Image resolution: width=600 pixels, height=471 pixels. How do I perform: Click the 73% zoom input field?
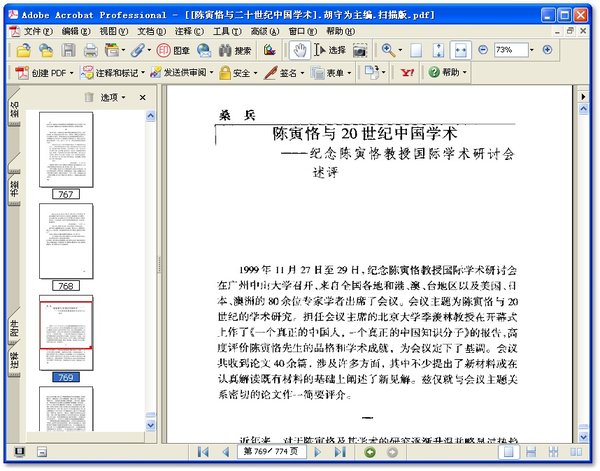click(x=511, y=50)
